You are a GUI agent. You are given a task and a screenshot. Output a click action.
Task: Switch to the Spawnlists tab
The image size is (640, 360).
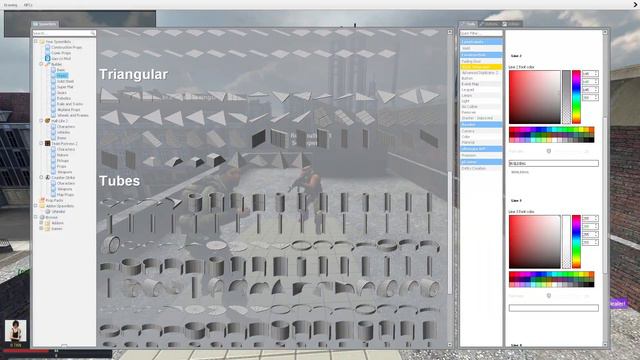point(45,24)
